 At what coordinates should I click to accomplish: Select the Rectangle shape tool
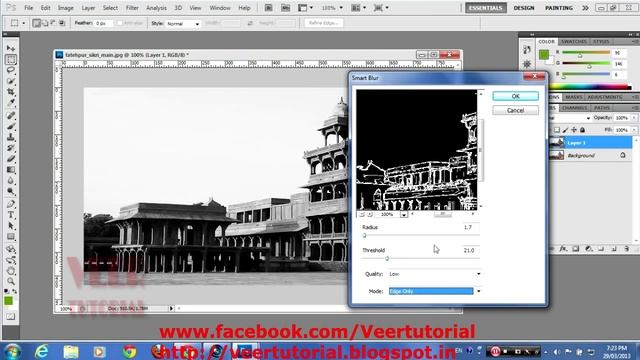point(11,237)
